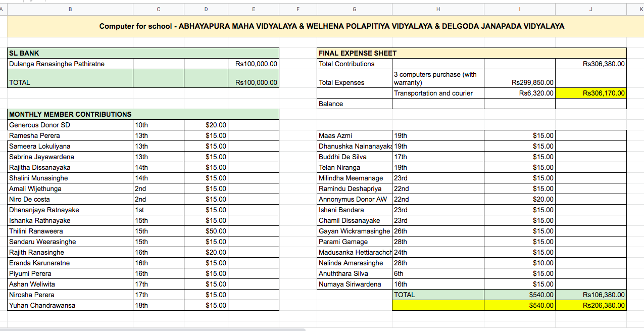
Task: Click 'Gayan Wickramasinghe' cell
Action: click(355, 231)
